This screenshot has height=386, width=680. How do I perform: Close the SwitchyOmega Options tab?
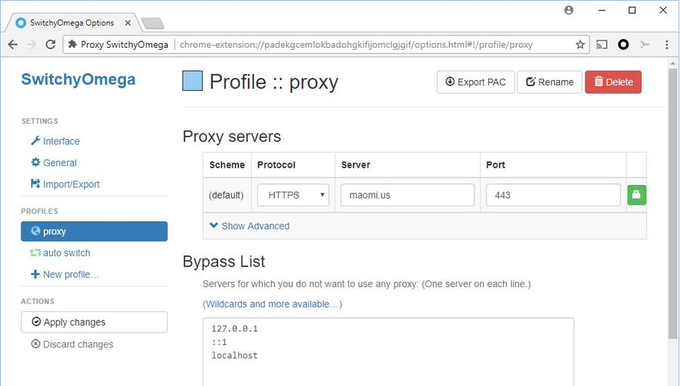(128, 23)
